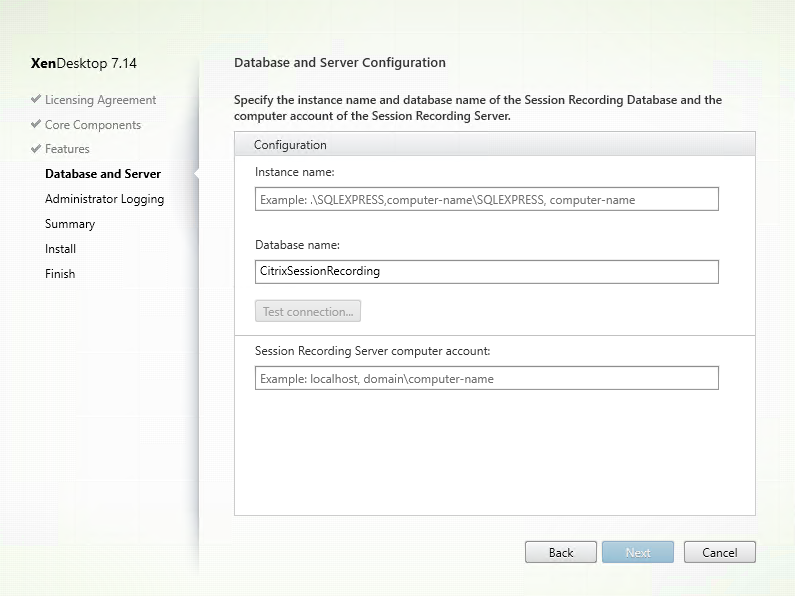Proceed using the Next button
Viewport: 795px width, 596px height.
638,552
